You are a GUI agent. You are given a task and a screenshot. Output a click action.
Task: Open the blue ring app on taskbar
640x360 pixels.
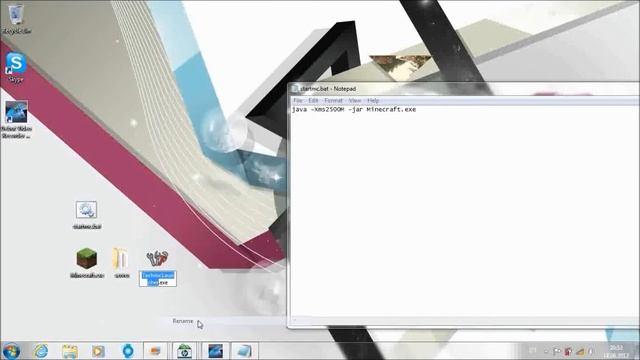point(128,351)
